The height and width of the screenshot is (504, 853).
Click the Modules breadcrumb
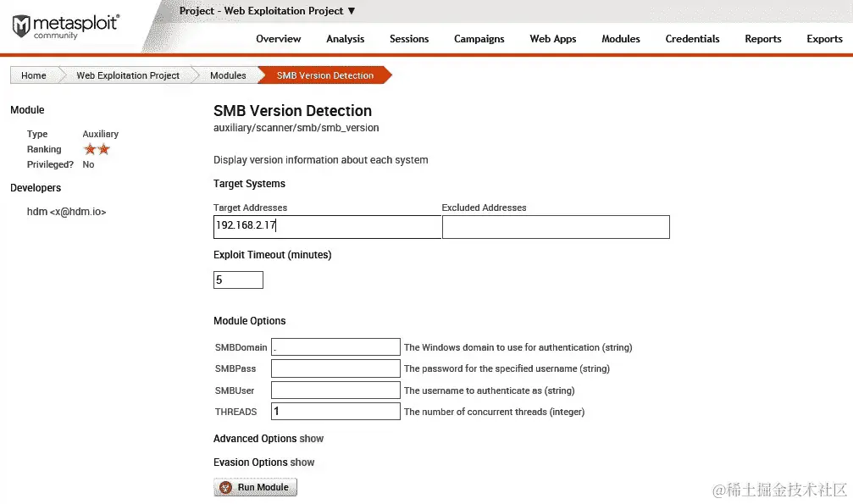(x=228, y=75)
